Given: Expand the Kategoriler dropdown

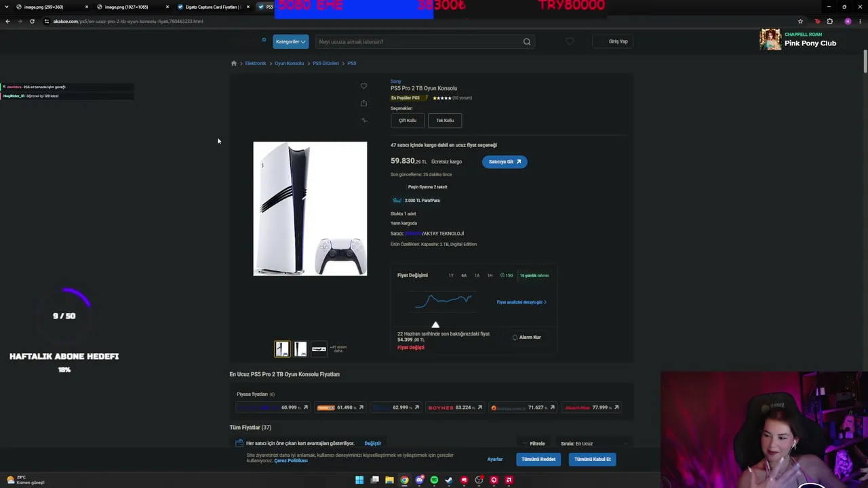Looking at the screenshot, I should coord(291,41).
